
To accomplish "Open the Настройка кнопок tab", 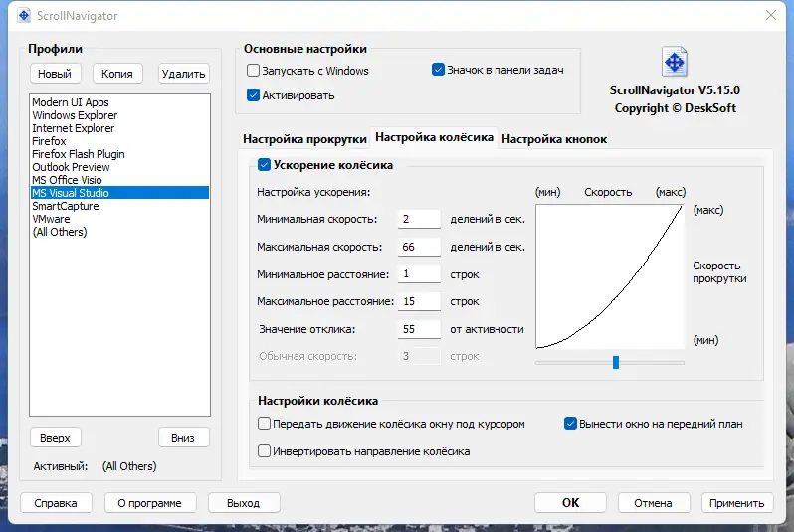I will coord(554,139).
